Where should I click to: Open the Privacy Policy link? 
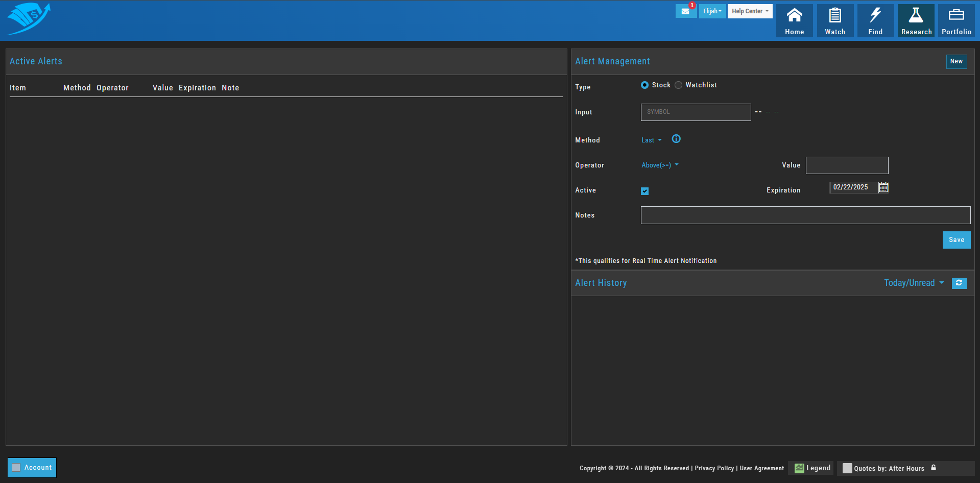coord(714,468)
